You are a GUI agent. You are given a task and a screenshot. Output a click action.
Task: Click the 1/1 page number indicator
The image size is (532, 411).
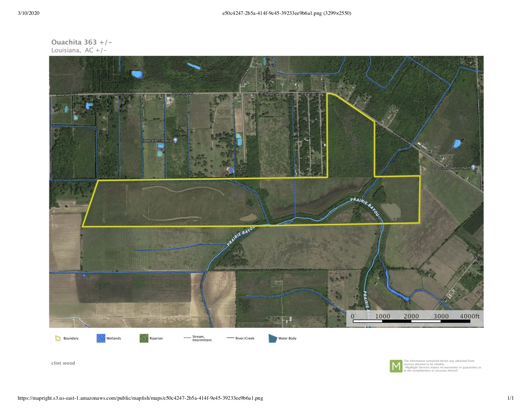click(510, 398)
